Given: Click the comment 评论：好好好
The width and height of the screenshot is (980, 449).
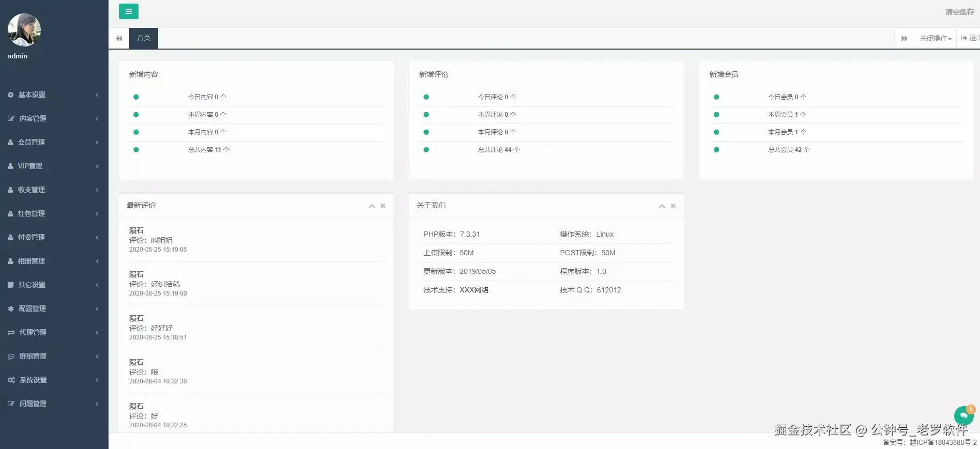Looking at the screenshot, I should (x=151, y=329).
